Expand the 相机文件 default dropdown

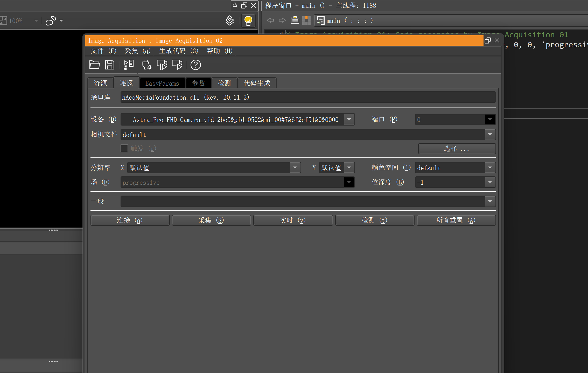490,134
